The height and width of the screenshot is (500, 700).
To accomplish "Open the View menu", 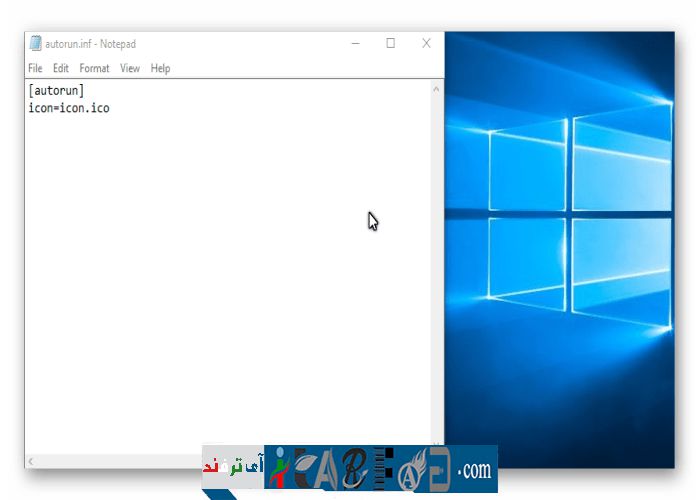I will point(130,68).
